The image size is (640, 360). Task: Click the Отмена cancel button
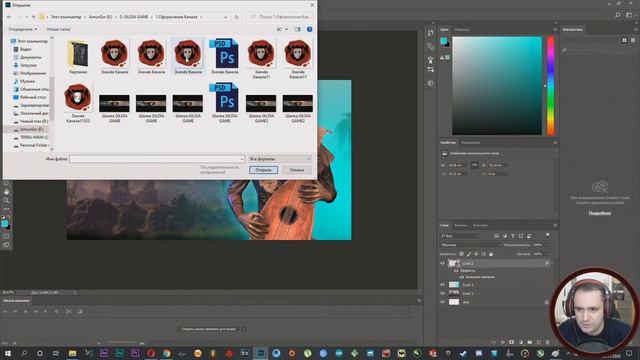click(297, 170)
